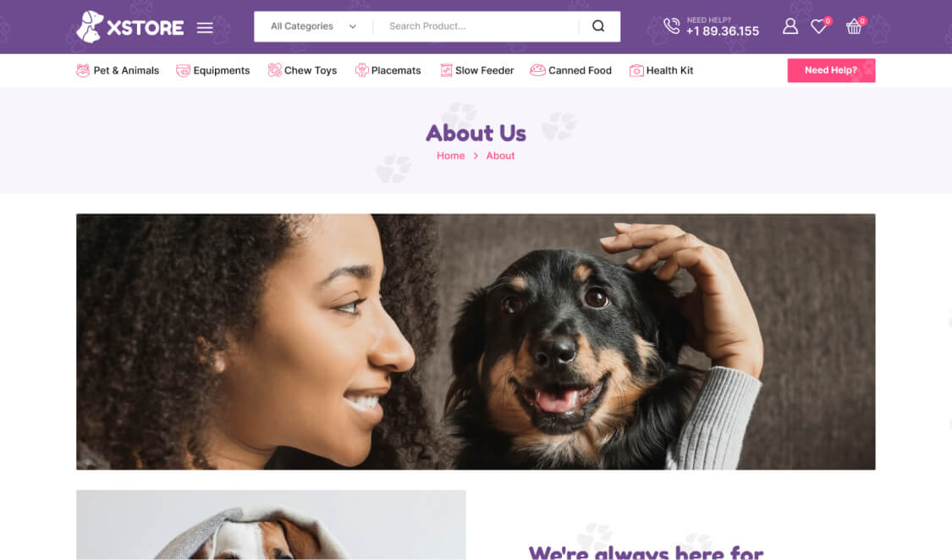
Task: Open the user account icon
Action: 790,26
